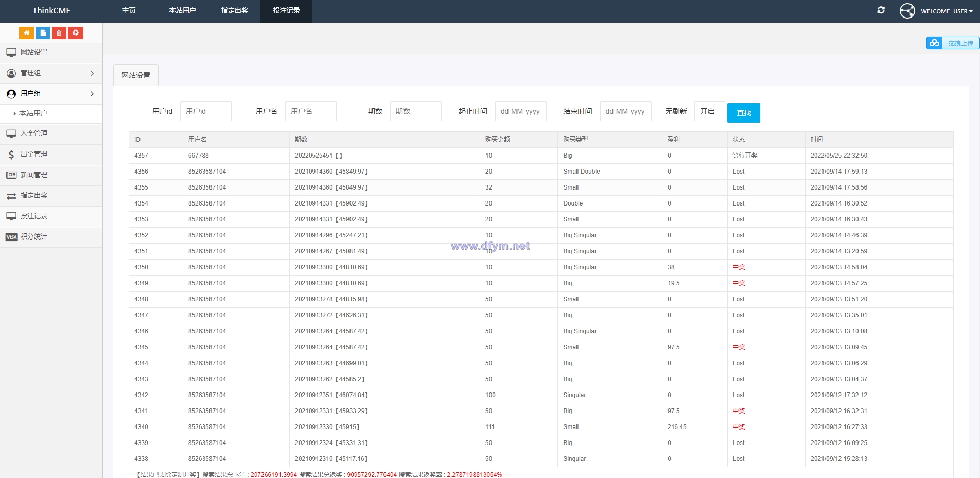Open sidebar item 网站设置
This screenshot has height=478, width=980.
pyautogui.click(x=51, y=53)
